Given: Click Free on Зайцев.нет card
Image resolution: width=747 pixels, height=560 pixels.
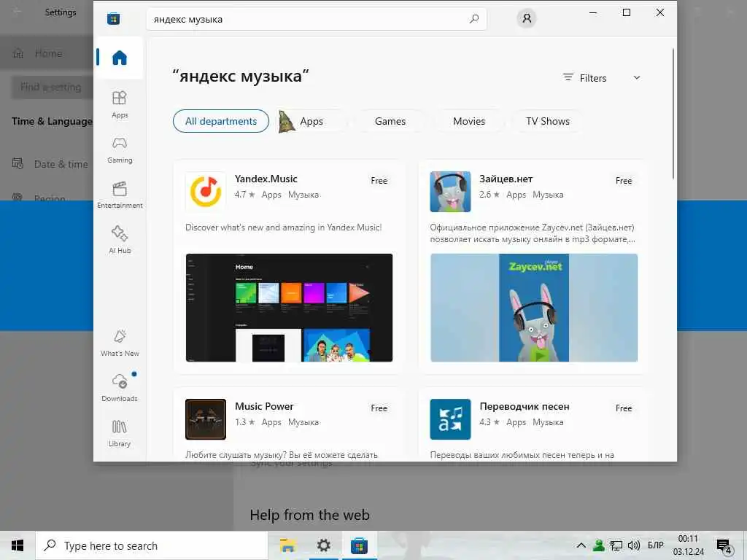Looking at the screenshot, I should 624,181.
